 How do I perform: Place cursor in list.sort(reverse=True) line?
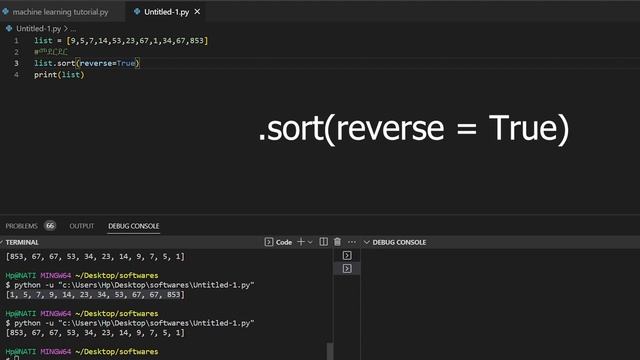[x=87, y=63]
